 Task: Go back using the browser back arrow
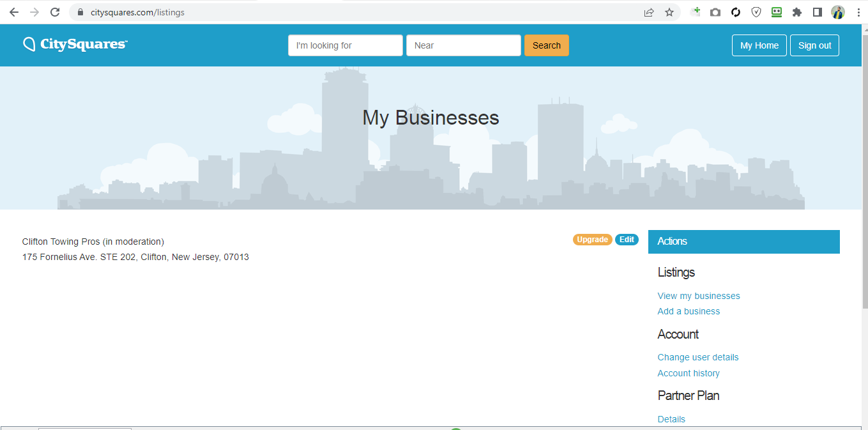tap(14, 12)
